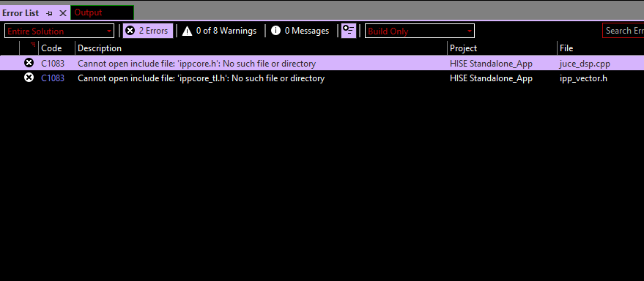Toggle the build IntelliSense filter icon

coord(349,31)
